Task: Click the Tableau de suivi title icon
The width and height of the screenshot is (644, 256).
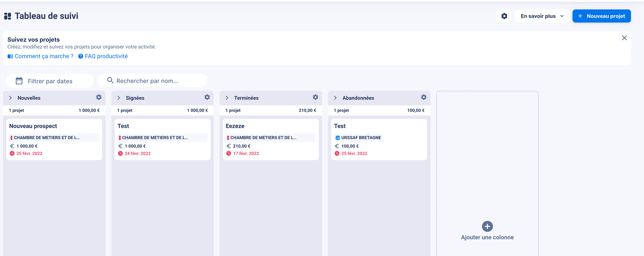Action: click(8, 16)
